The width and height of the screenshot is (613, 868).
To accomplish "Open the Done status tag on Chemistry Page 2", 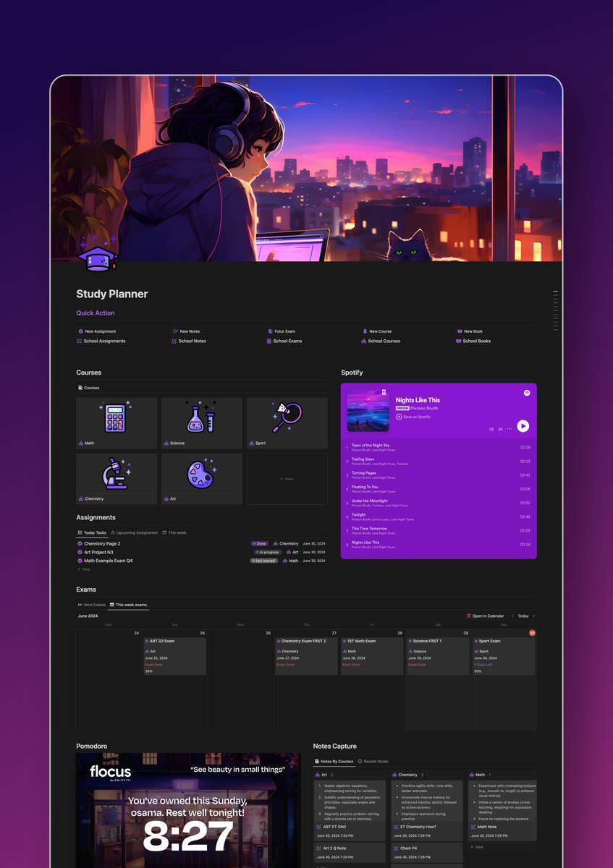I will tap(259, 543).
